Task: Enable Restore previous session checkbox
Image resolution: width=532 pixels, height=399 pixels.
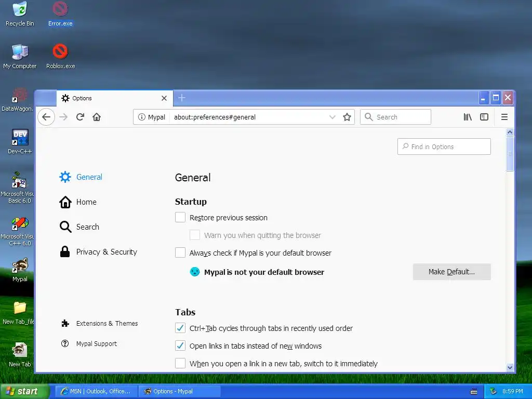Action: (180, 217)
